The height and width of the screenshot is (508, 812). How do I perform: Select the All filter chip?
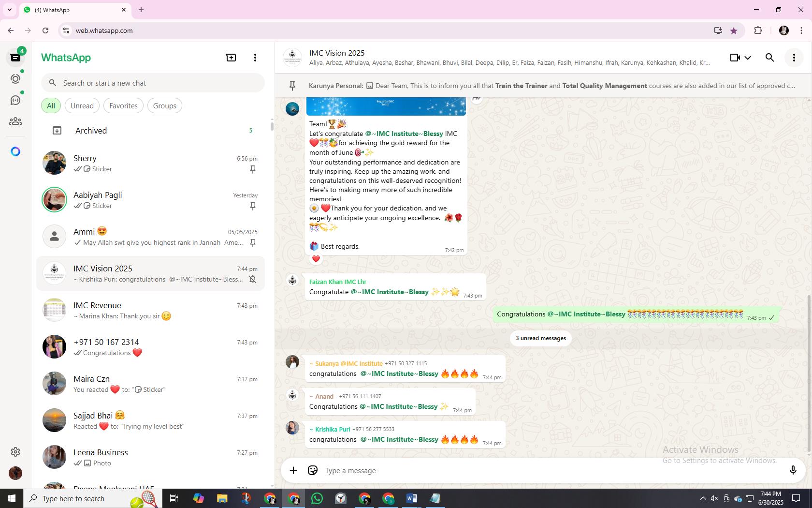(51, 106)
